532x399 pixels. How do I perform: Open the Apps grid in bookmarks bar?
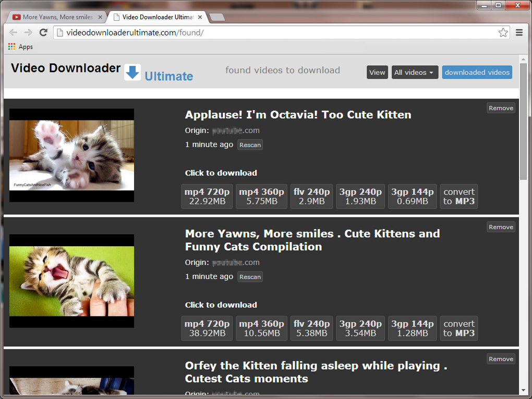tap(20, 46)
